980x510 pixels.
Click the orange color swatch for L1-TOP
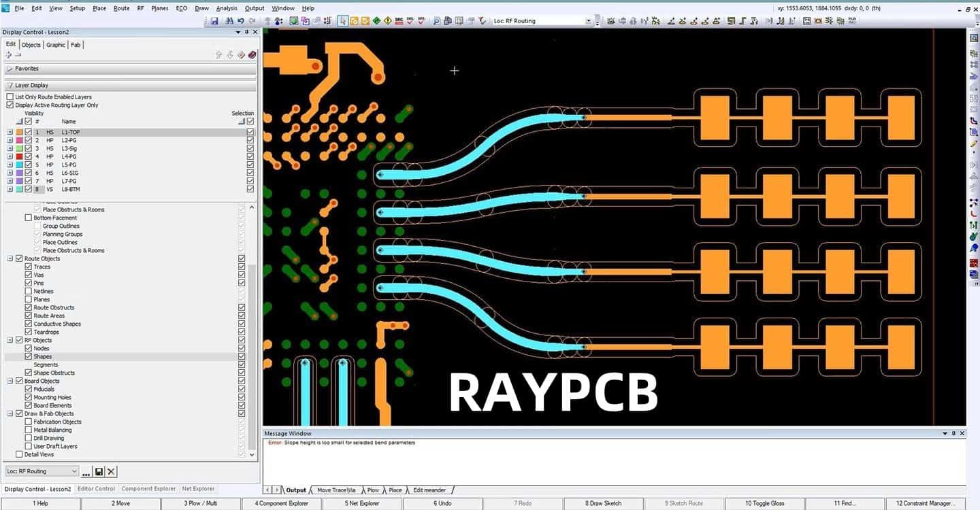pyautogui.click(x=20, y=132)
